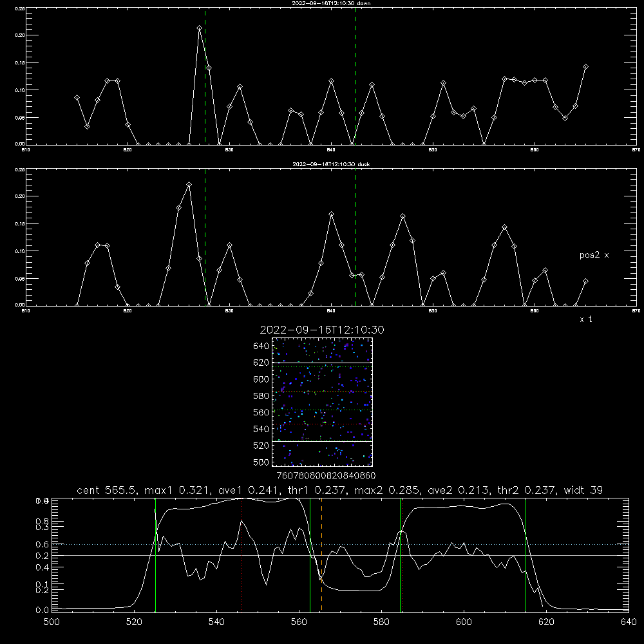
Task: Click "640" on the center image y-axis
Action: click(x=261, y=346)
